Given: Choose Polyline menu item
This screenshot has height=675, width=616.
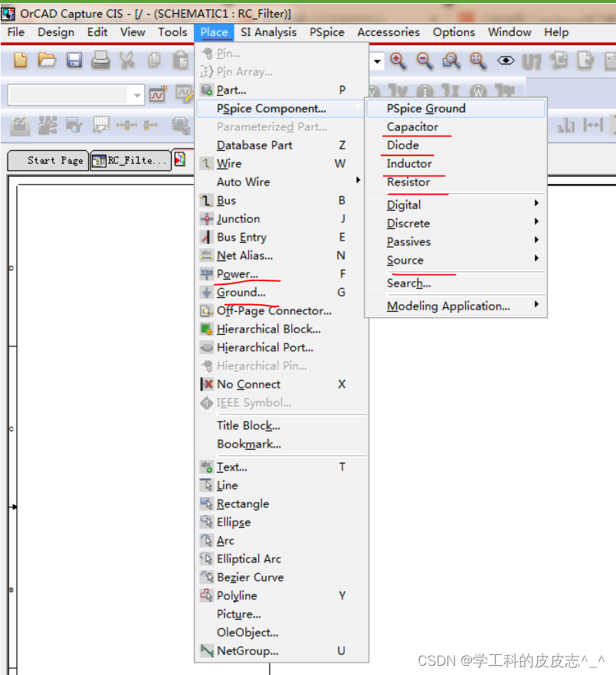Looking at the screenshot, I should click(x=282, y=595).
